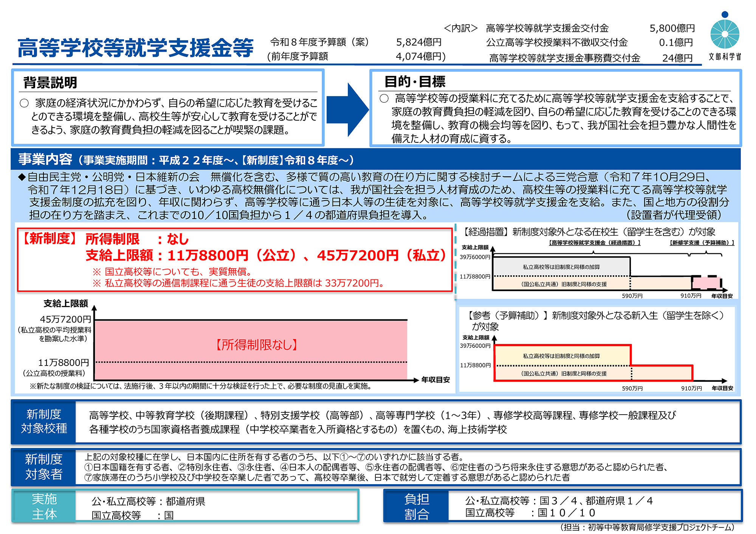Select the 新制度対象校種 blue label
Screen dimensions: 756x534
(44, 421)
